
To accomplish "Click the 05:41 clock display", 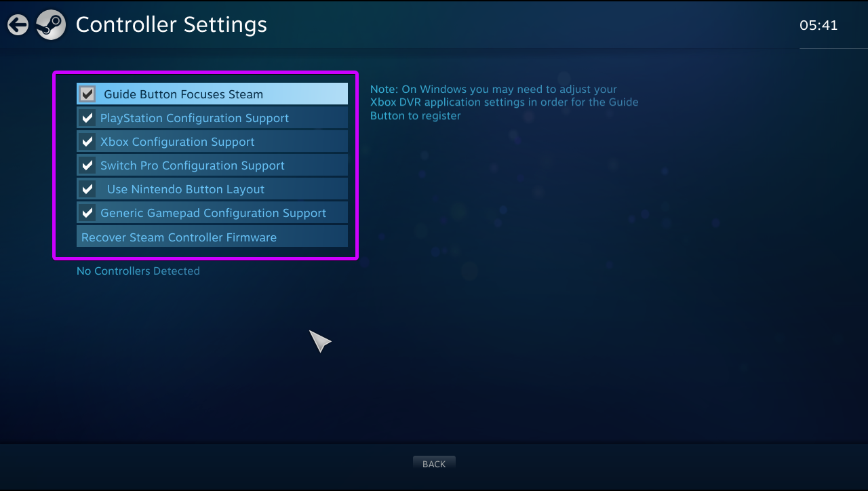I will (x=818, y=26).
